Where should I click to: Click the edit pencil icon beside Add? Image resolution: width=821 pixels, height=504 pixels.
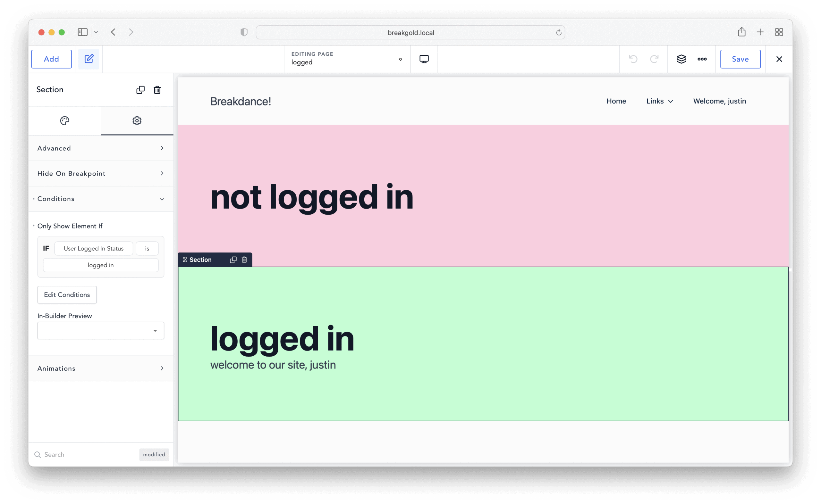click(x=89, y=59)
